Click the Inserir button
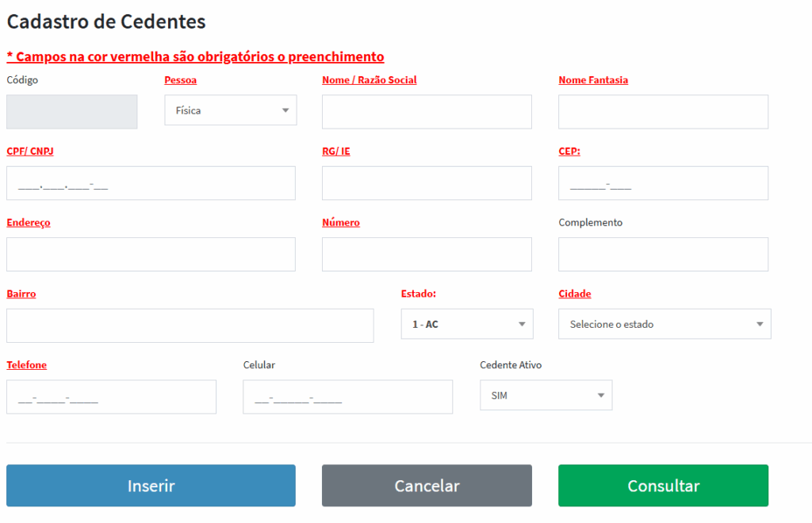The image size is (812, 523). [x=151, y=486]
